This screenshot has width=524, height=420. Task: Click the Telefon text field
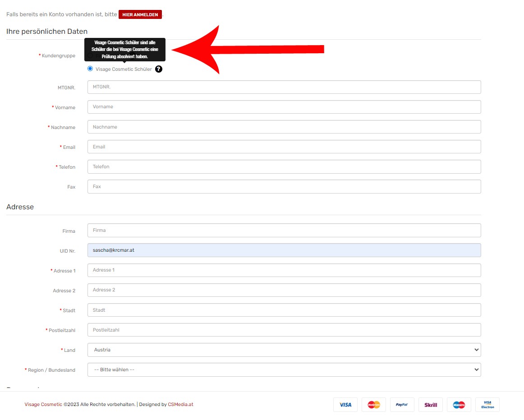[284, 166]
